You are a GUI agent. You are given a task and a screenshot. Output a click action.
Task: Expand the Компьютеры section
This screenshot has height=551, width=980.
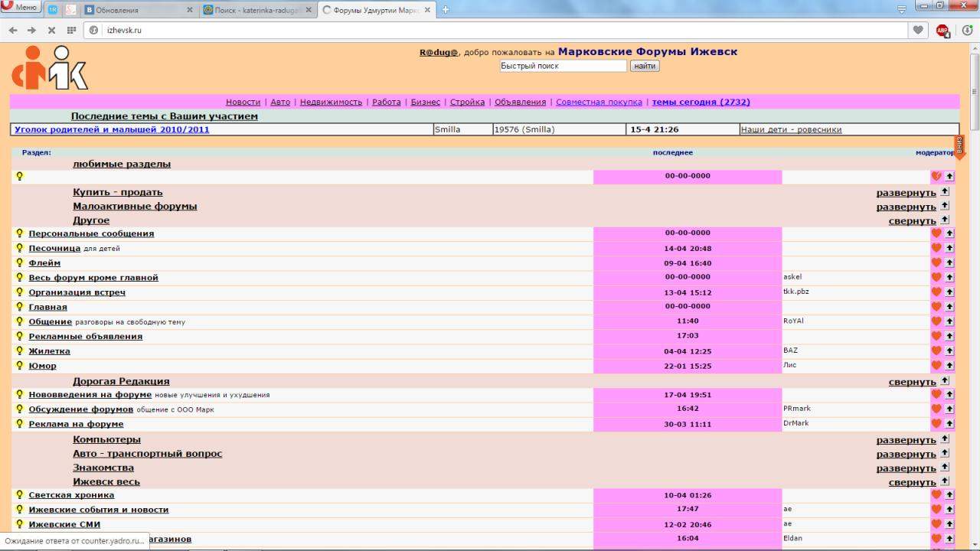906,441
